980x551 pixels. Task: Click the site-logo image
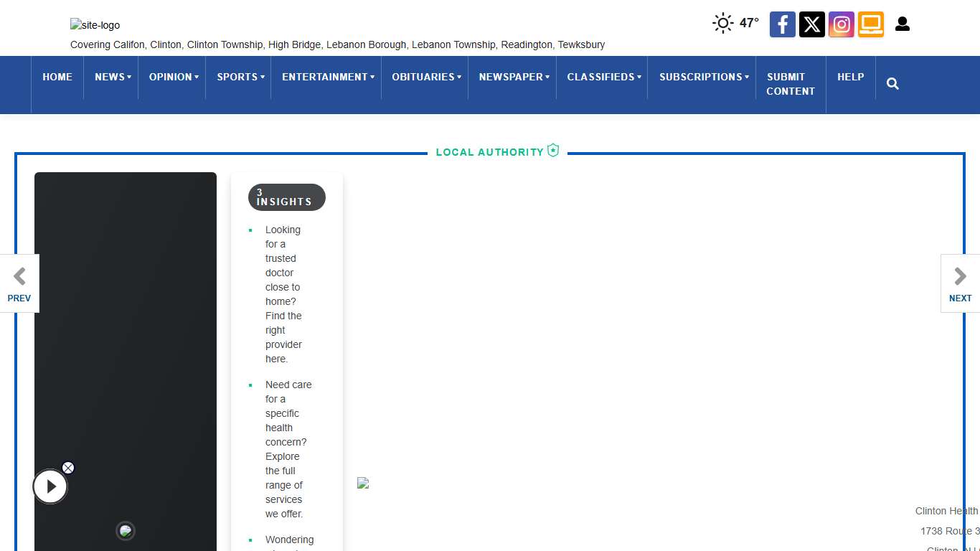click(95, 25)
